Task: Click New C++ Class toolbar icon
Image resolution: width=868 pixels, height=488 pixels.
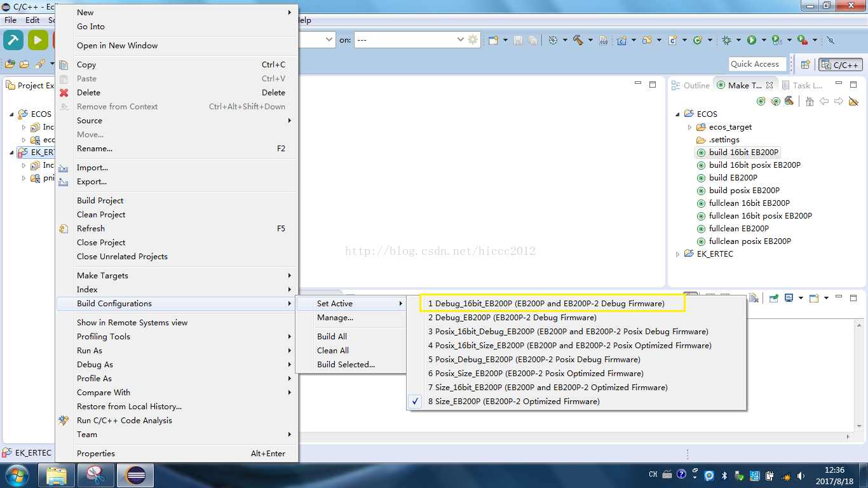Action: tap(698, 40)
